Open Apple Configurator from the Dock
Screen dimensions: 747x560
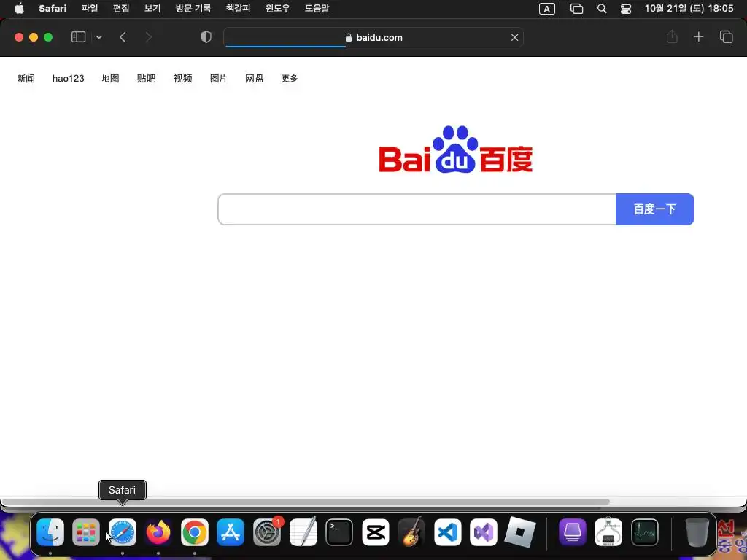[x=572, y=532]
